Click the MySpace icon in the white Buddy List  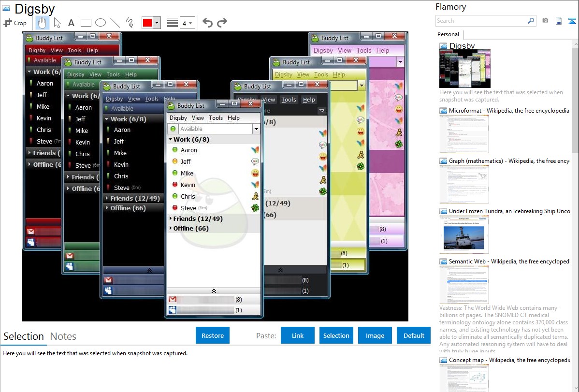(x=173, y=310)
